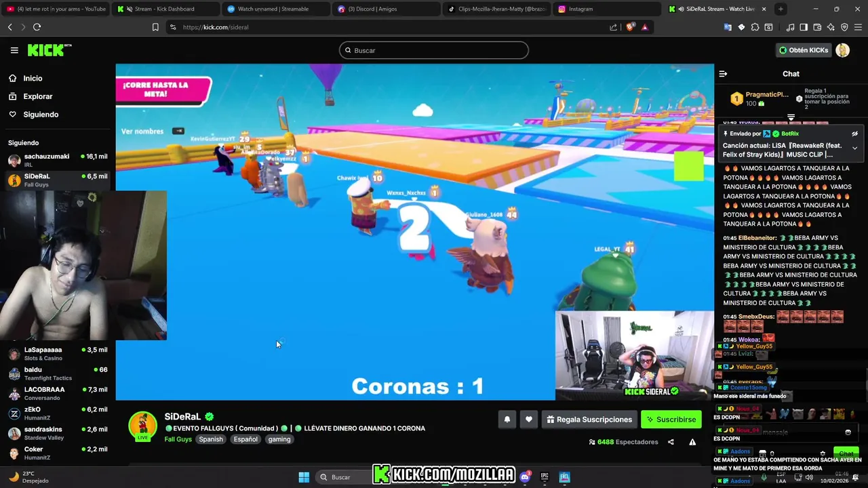
Task: Open the Kick hamburger sidebar menu
Action: (x=14, y=50)
